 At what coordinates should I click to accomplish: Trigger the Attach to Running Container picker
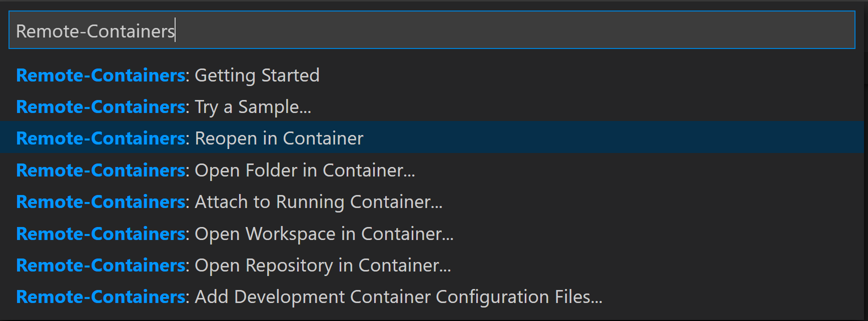coord(228,202)
